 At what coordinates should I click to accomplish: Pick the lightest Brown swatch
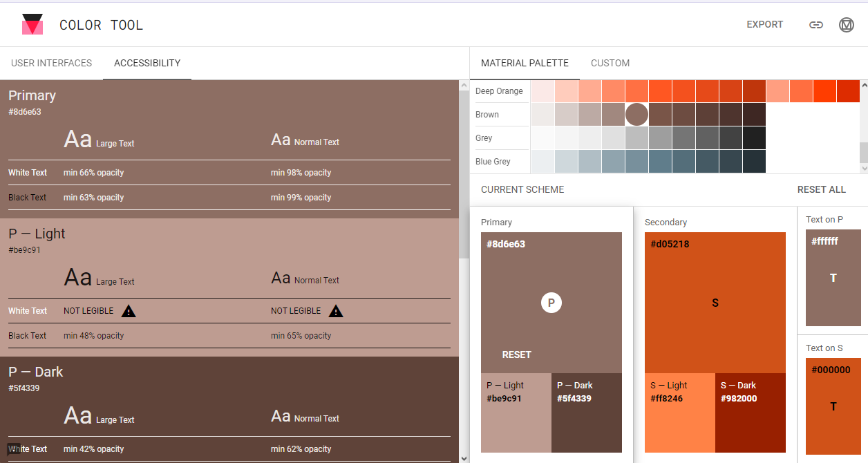coord(543,115)
